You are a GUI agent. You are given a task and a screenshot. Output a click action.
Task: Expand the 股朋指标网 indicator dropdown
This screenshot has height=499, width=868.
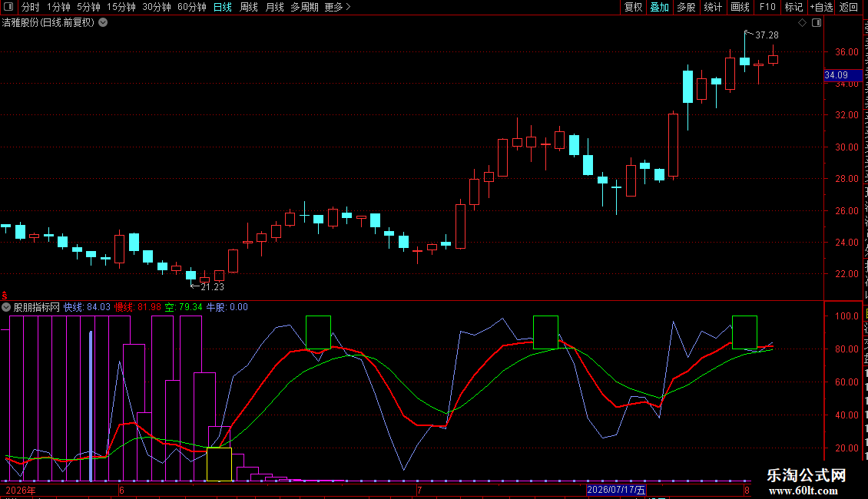click(x=6, y=307)
